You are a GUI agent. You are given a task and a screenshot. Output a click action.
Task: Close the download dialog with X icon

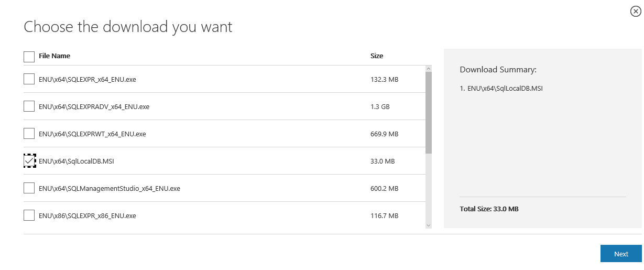tap(635, 12)
